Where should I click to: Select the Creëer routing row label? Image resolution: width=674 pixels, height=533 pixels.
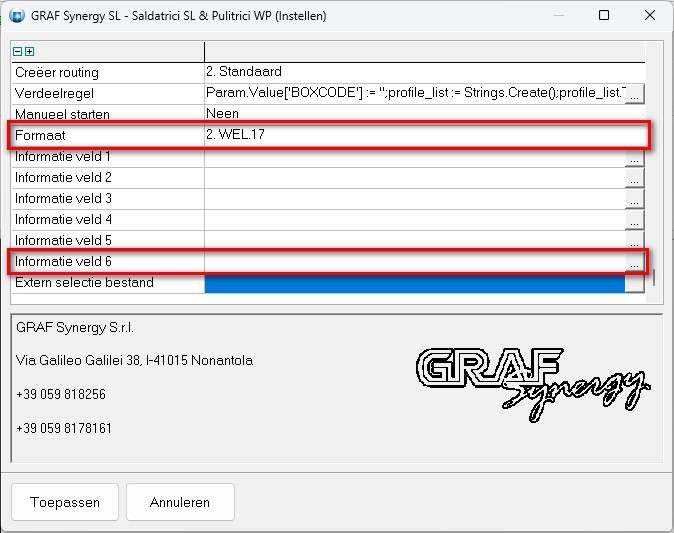click(57, 72)
